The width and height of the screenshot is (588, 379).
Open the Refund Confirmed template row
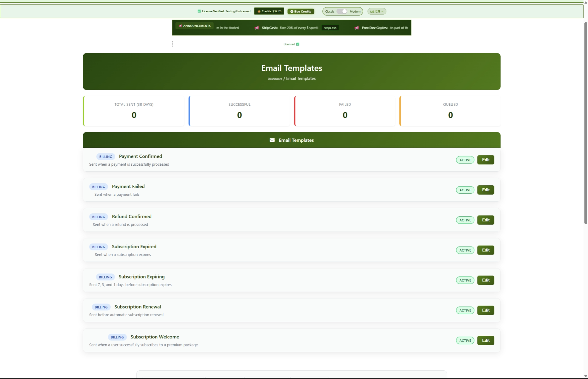132,217
